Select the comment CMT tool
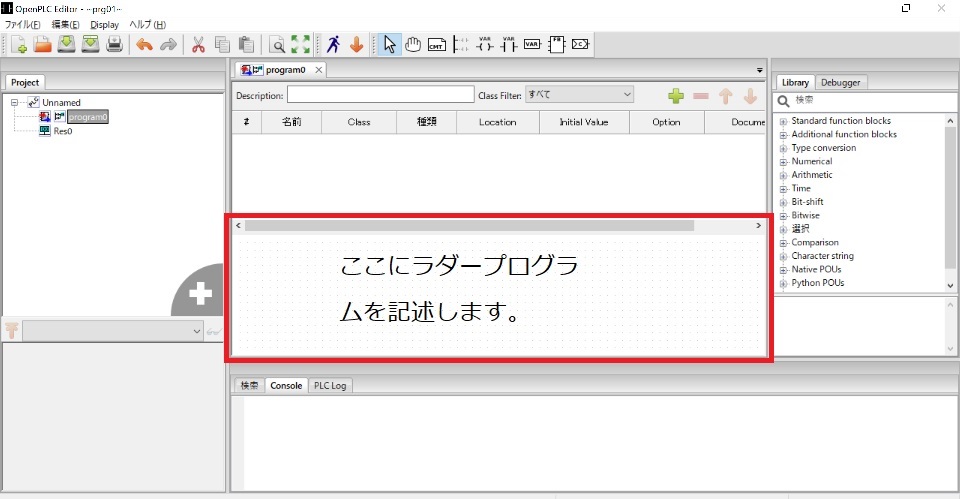The image size is (964, 499). (x=437, y=45)
